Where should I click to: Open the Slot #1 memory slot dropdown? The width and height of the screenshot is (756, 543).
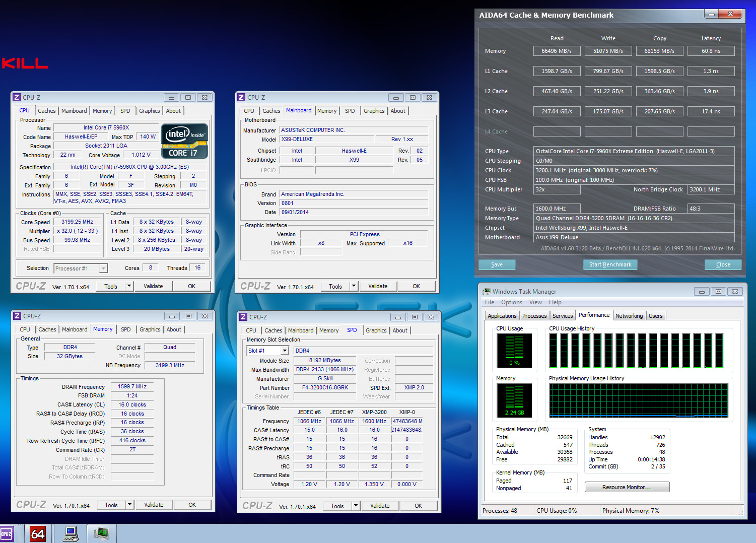point(285,351)
